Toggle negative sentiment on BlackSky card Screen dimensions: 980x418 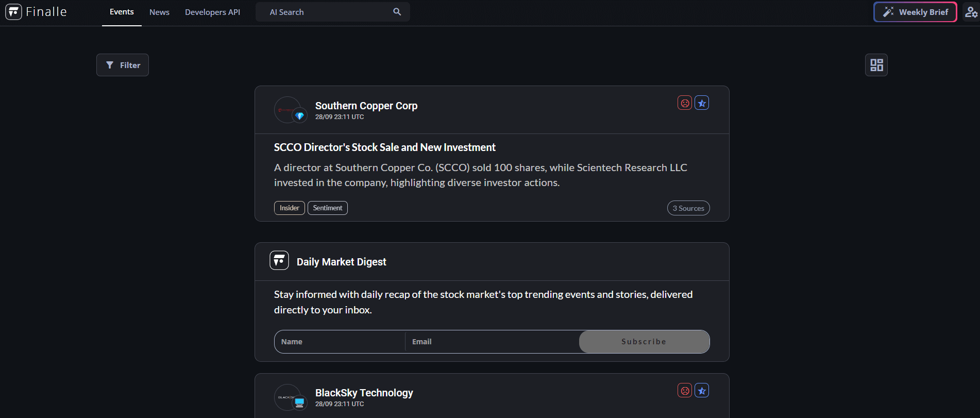pos(685,391)
